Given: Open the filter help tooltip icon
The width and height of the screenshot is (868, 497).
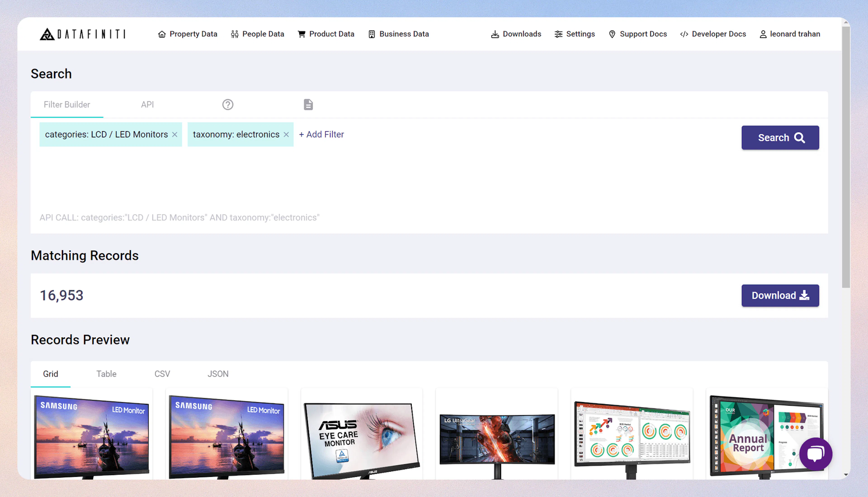Looking at the screenshot, I should tap(228, 104).
